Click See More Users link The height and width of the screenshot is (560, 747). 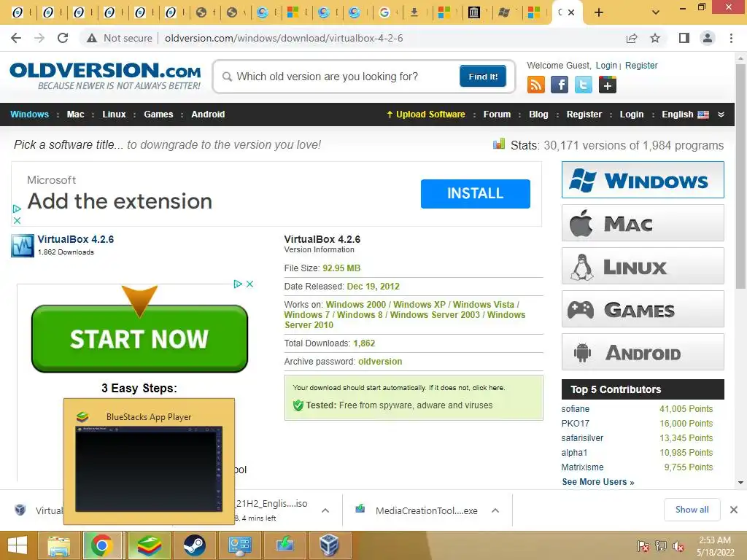coord(598,481)
